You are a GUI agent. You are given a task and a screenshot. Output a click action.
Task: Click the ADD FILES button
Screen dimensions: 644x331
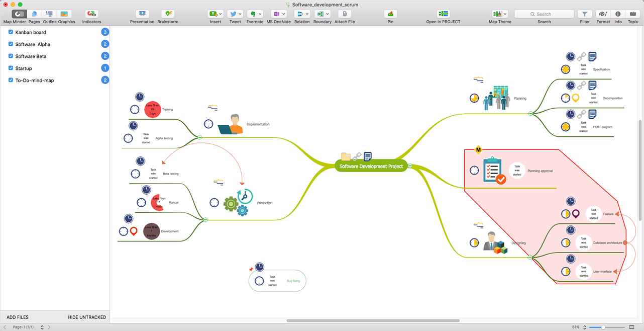click(18, 317)
